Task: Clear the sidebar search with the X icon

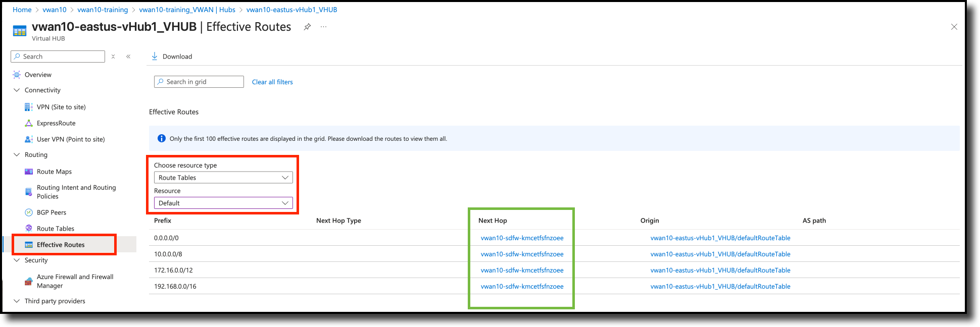Action: pos(113,57)
